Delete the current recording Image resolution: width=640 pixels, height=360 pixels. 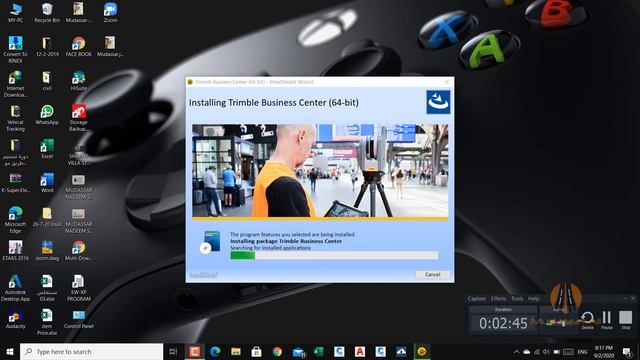click(588, 320)
